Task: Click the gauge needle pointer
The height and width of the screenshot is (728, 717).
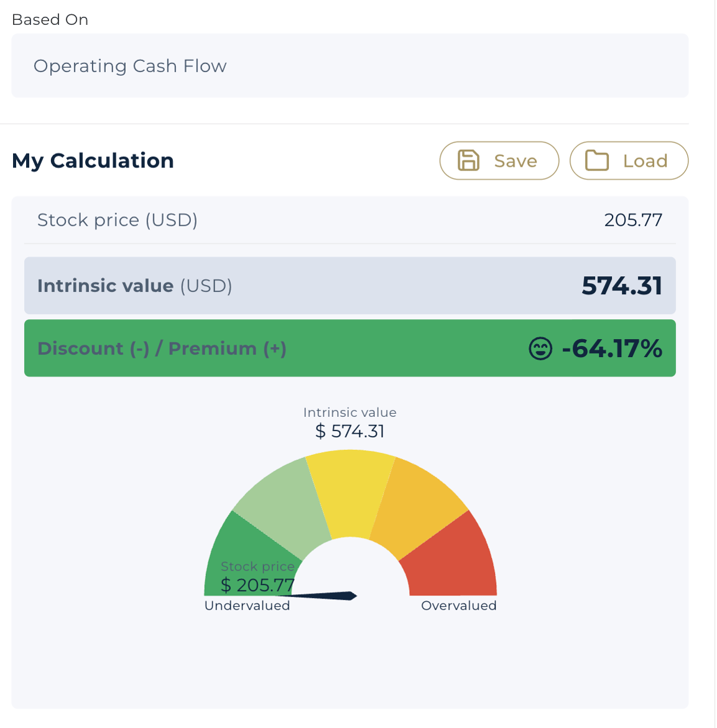Action: click(x=319, y=595)
